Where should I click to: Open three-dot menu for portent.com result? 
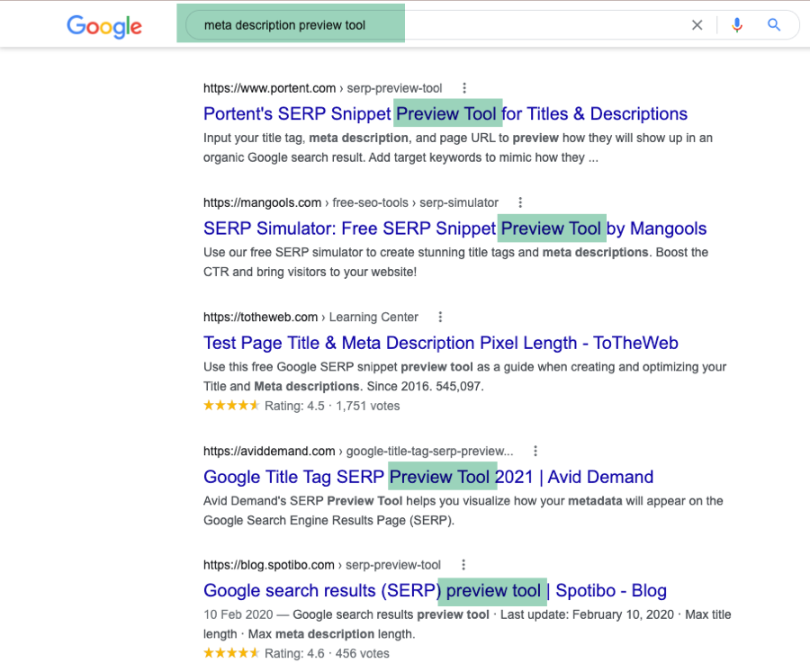pyautogui.click(x=464, y=88)
